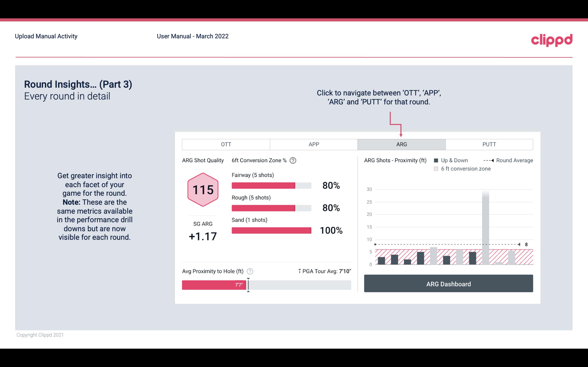Click the ARG tab to view metrics
The width and height of the screenshot is (588, 367).
pos(401,145)
